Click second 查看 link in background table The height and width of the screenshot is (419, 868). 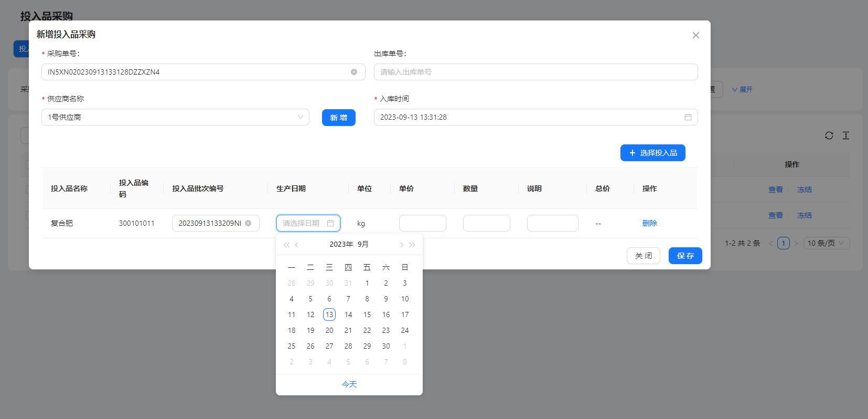click(x=776, y=215)
